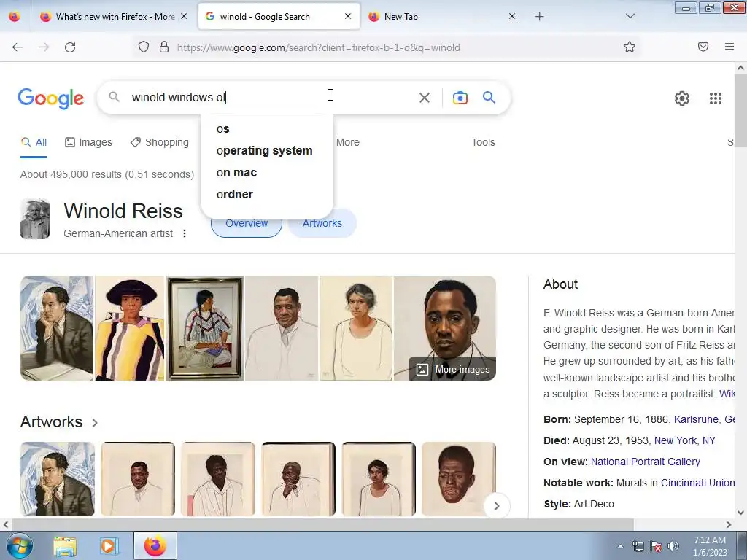This screenshot has height=560, width=747.
Task: Open Google quick settings gear
Action: 682,98
